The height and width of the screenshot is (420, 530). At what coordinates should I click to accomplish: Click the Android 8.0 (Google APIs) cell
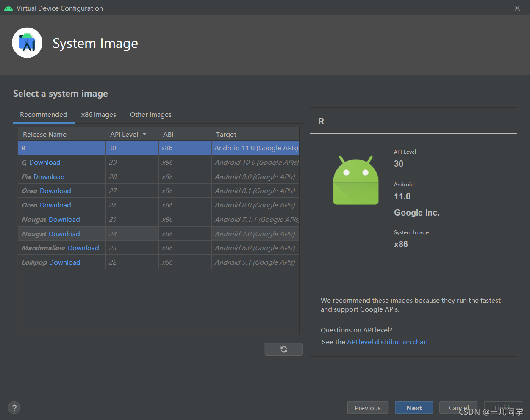point(255,205)
